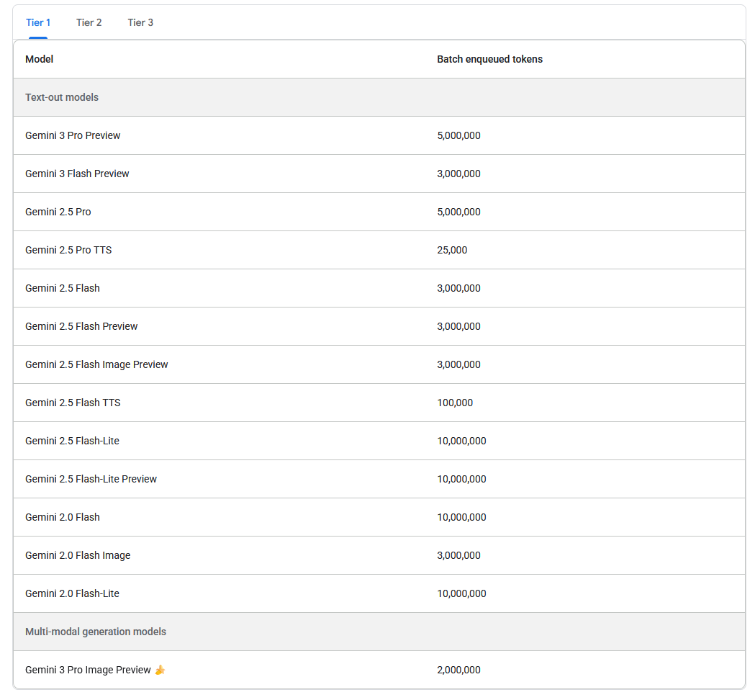The image size is (755, 700).
Task: Click the 25,000 token value
Action: click(452, 250)
